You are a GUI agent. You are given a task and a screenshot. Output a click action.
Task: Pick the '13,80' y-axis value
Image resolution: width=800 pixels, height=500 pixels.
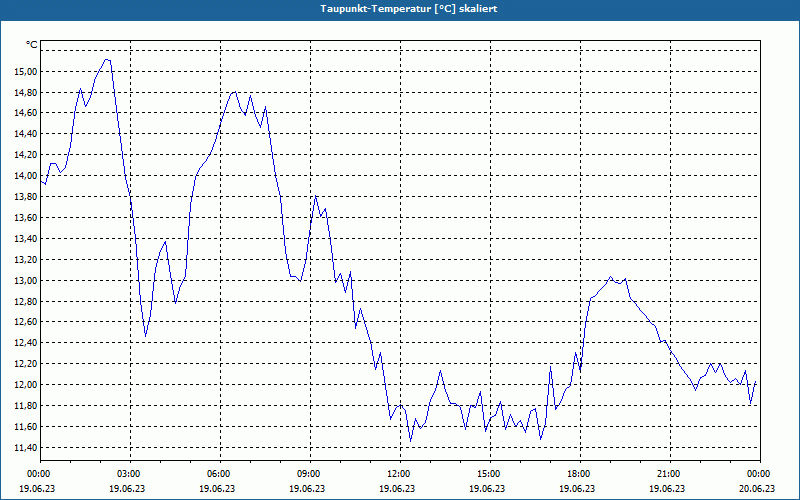(26, 196)
